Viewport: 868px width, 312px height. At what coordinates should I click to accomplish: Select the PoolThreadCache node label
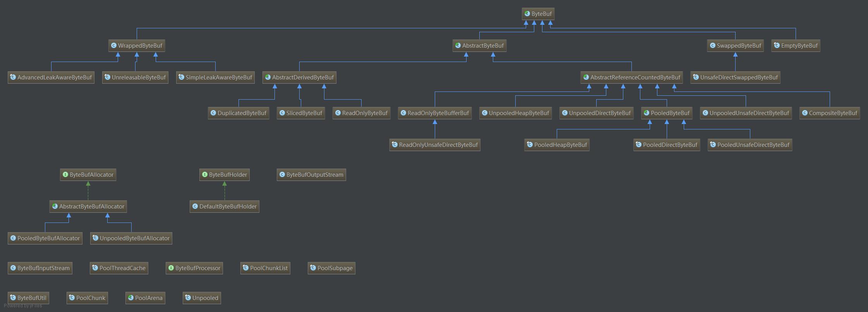coord(122,268)
